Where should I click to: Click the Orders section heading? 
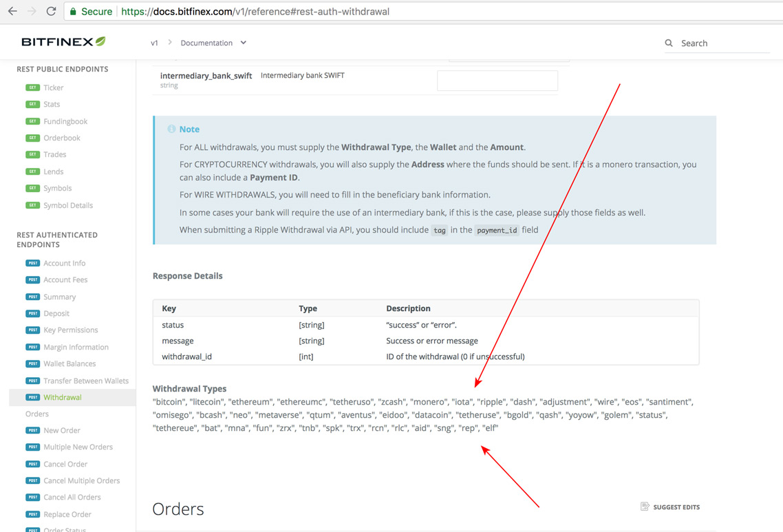(x=178, y=509)
